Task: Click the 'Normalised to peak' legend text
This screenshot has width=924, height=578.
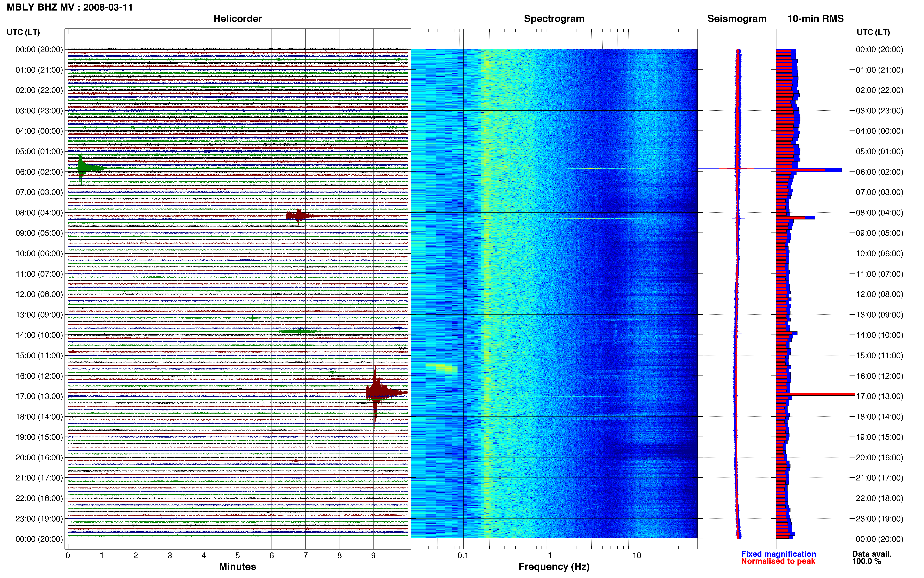Action: pyautogui.click(x=778, y=561)
